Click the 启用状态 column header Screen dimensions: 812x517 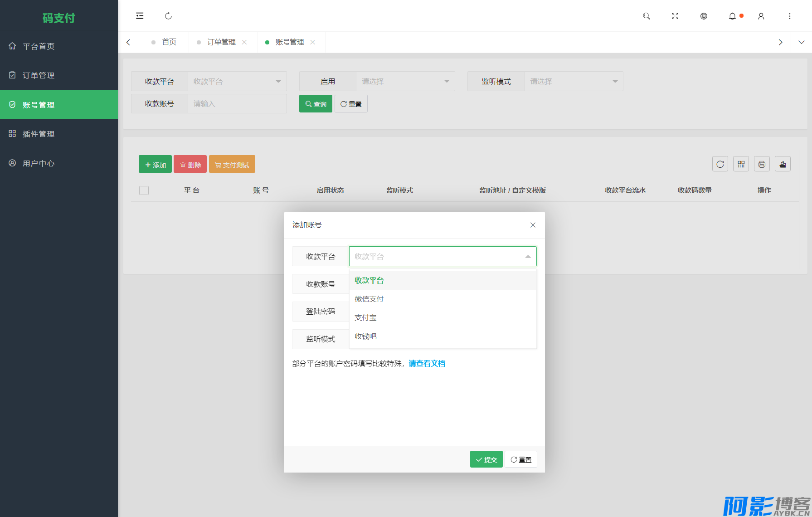pyautogui.click(x=330, y=190)
